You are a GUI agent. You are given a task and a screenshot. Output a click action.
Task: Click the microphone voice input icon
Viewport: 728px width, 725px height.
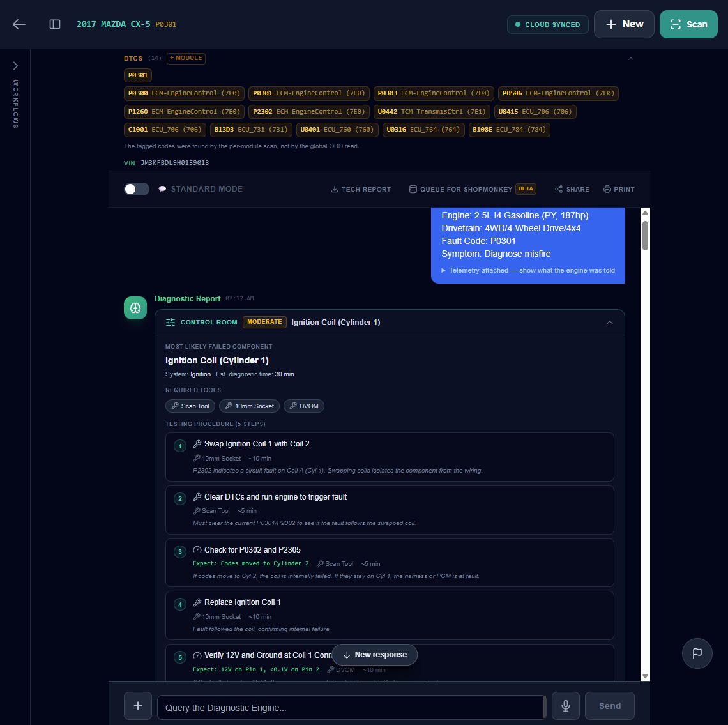(x=566, y=705)
